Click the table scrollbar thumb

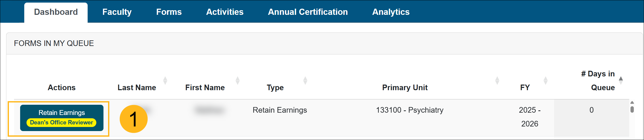[632, 110]
